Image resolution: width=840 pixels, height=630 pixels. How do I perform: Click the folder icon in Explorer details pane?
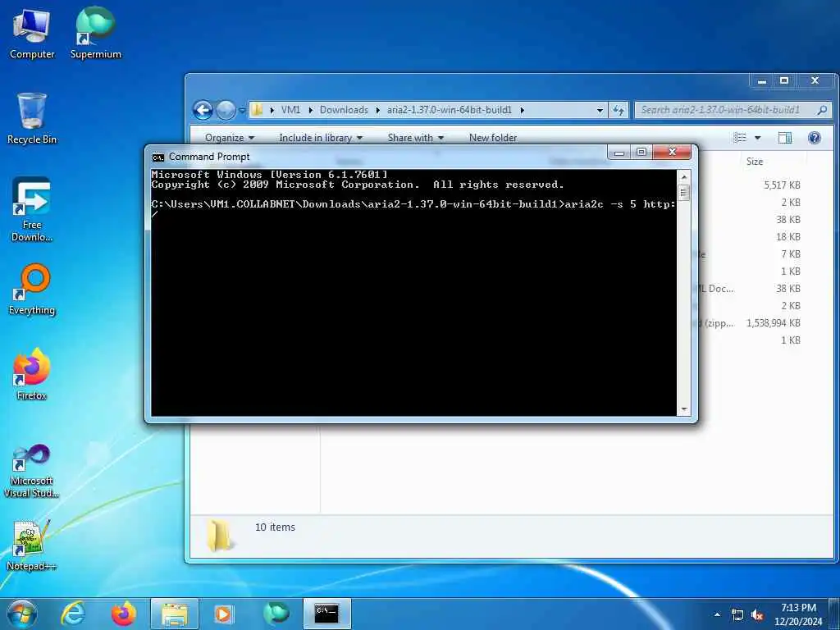pos(218,534)
